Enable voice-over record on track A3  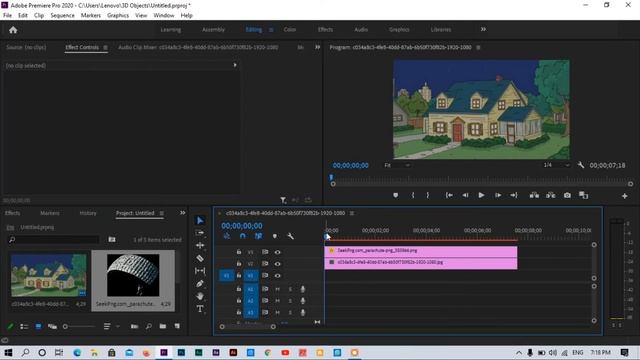[x=303, y=313]
